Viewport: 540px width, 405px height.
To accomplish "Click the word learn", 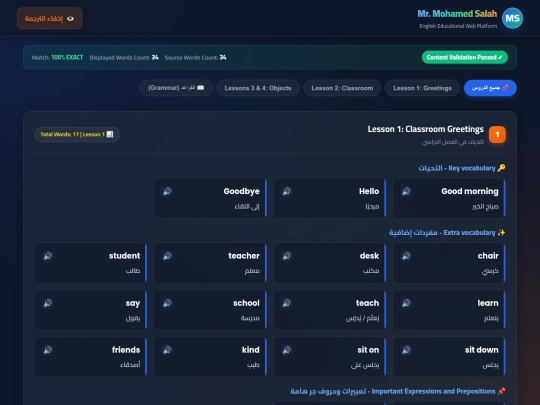I will point(488,303).
